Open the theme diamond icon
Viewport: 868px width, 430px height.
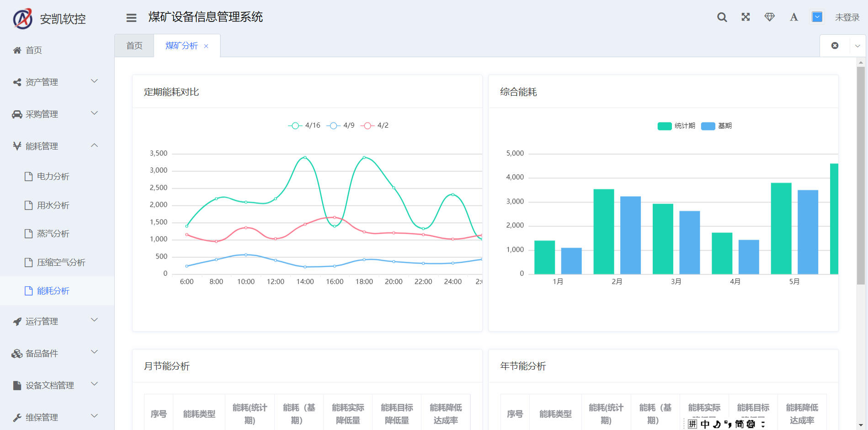tap(770, 17)
